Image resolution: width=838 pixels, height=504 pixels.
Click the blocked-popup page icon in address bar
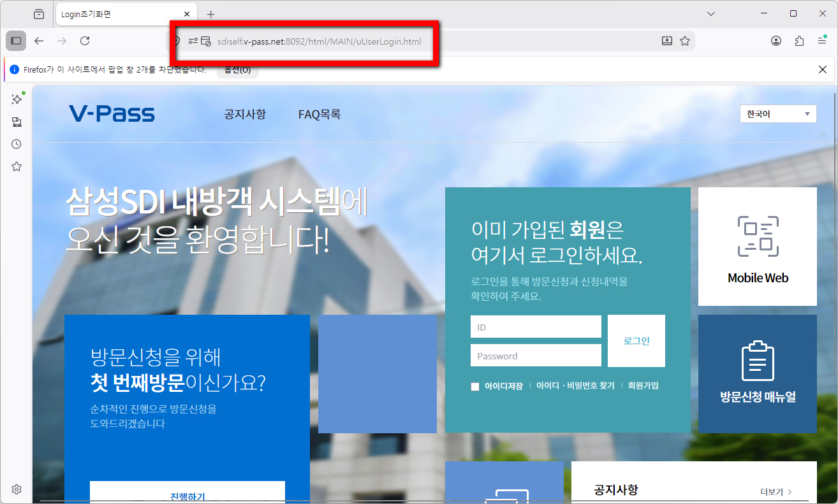(x=206, y=41)
